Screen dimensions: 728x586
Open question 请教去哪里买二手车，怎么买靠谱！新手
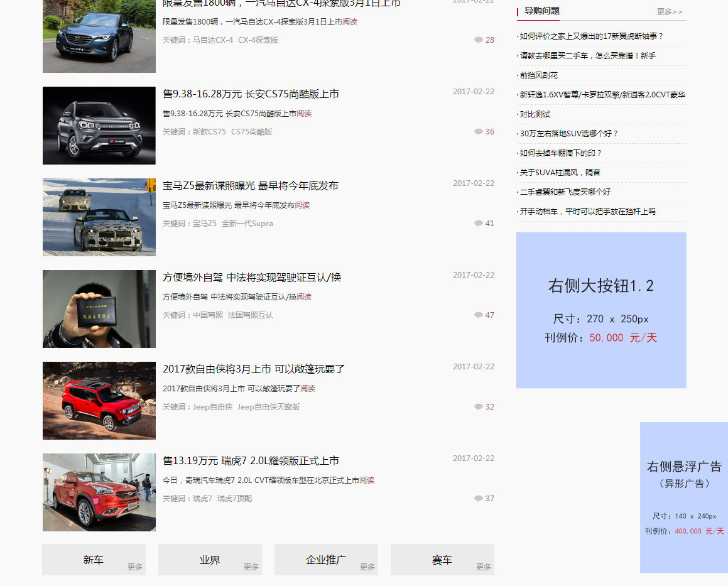pos(588,56)
